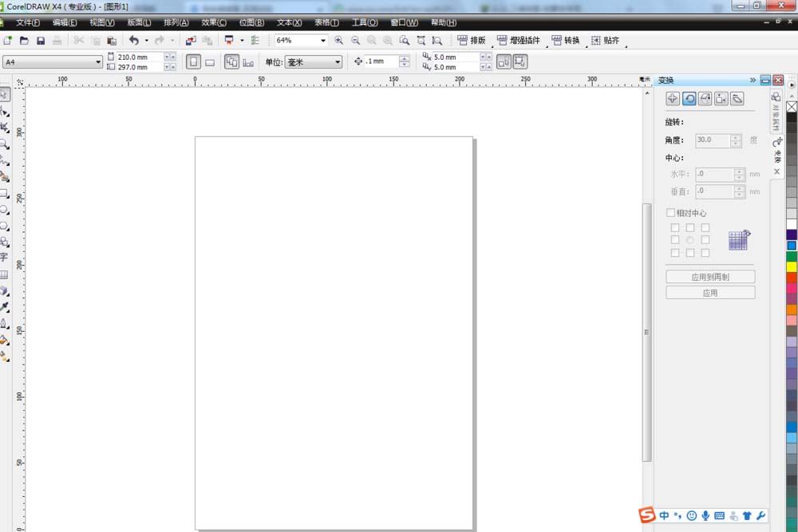Screen dimensions: 798x532
Task: Open the 编辑(E) menu
Action: pyautogui.click(x=64, y=22)
